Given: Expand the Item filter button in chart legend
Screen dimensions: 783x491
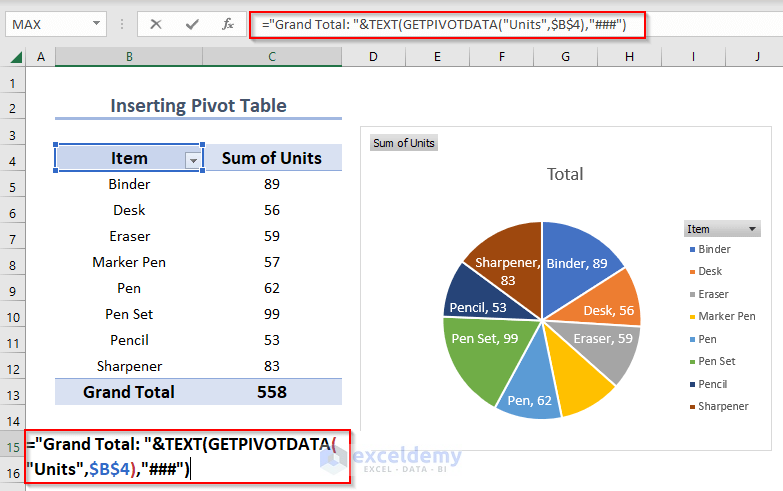Looking at the screenshot, I should coord(752,229).
